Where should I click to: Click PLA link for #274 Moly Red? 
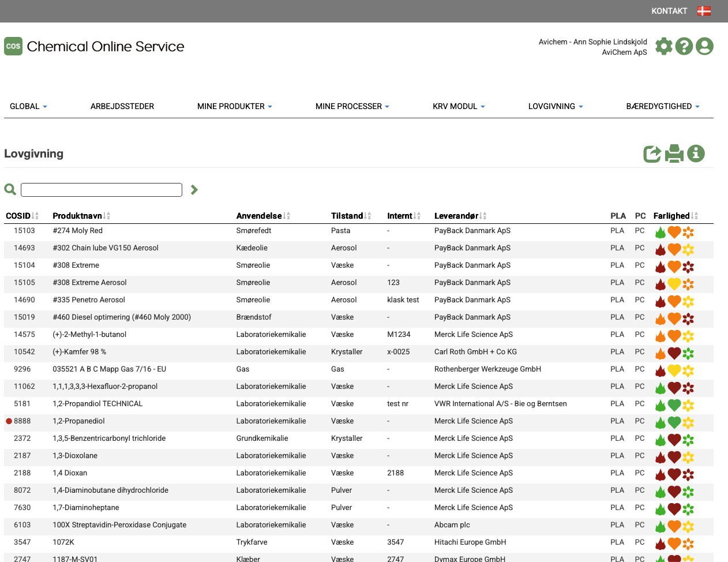617,231
